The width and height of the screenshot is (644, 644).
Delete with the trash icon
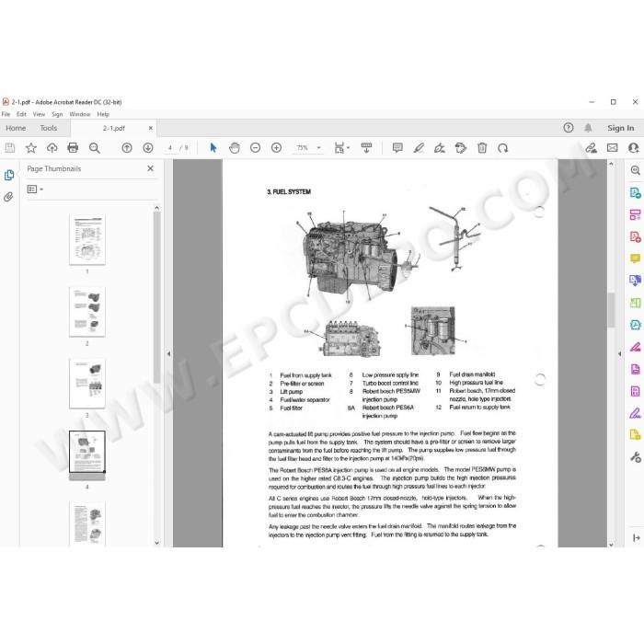482,148
